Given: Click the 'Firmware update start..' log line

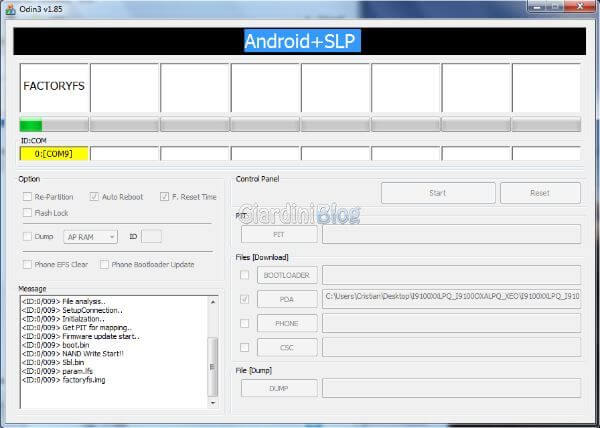Looking at the screenshot, I should click(81, 336).
